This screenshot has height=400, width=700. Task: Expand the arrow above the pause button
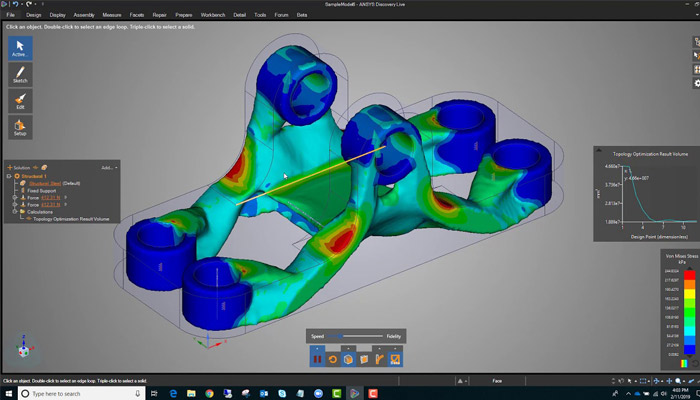317,348
